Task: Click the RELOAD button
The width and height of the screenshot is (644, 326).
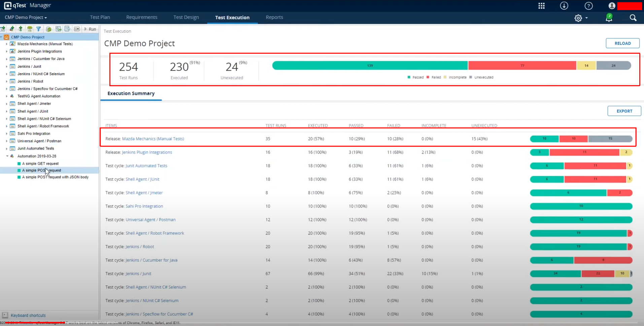Action: pyautogui.click(x=622, y=43)
